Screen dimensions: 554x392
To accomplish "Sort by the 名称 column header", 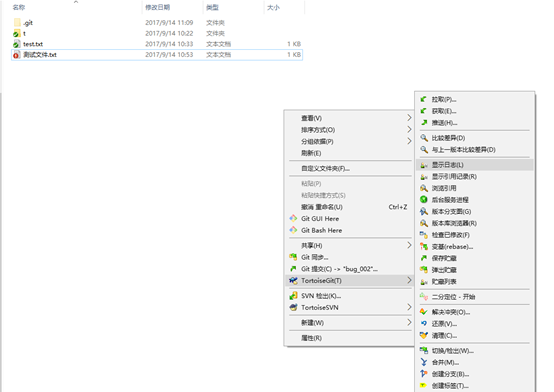I will (x=19, y=7).
